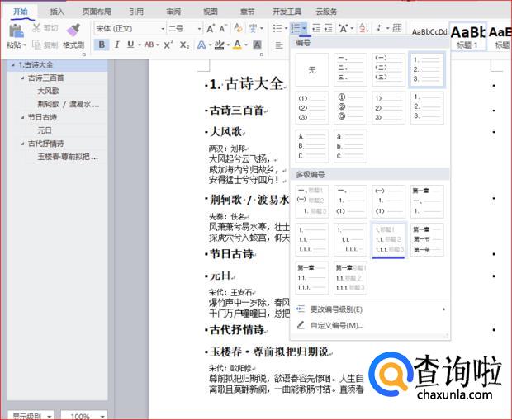The height and width of the screenshot is (420, 512).
Task: Select the 无 (none) numbering thumbnail
Action: (x=312, y=70)
